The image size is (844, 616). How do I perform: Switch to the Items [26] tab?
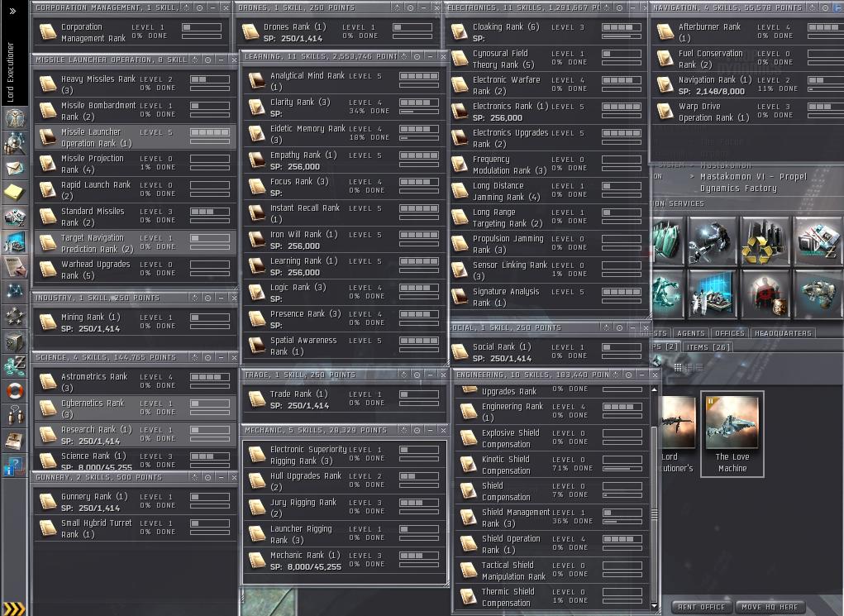[708, 347]
